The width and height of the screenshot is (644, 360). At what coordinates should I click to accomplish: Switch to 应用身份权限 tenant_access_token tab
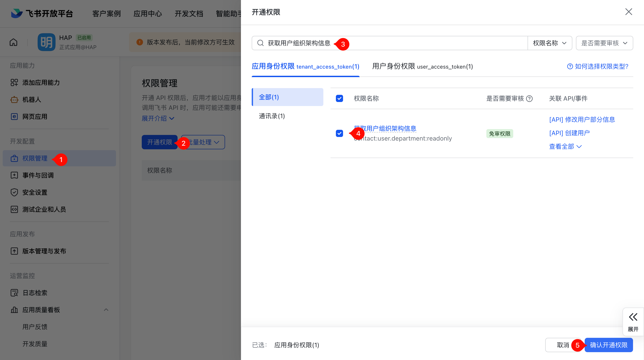(x=305, y=66)
